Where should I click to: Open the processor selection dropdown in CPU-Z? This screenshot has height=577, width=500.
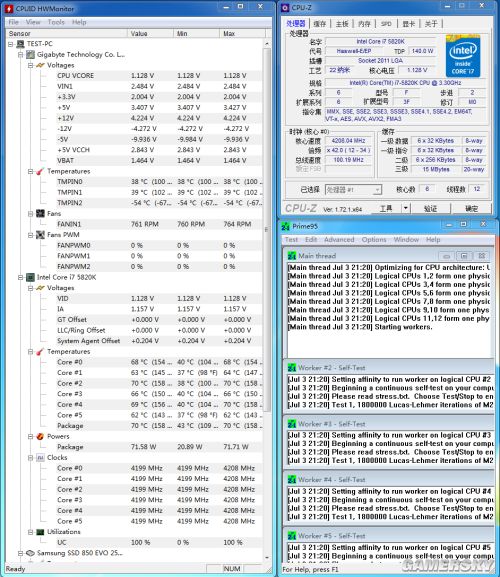click(x=353, y=190)
